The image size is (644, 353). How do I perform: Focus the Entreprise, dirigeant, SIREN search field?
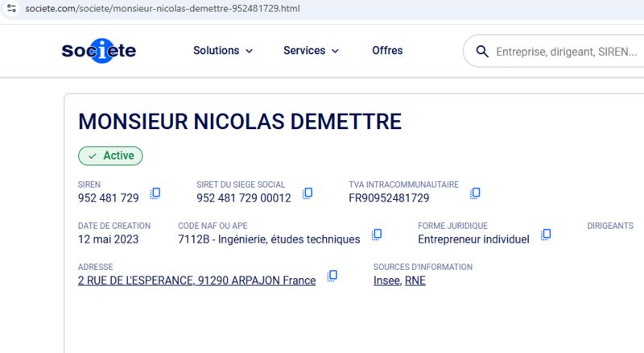[x=567, y=52]
